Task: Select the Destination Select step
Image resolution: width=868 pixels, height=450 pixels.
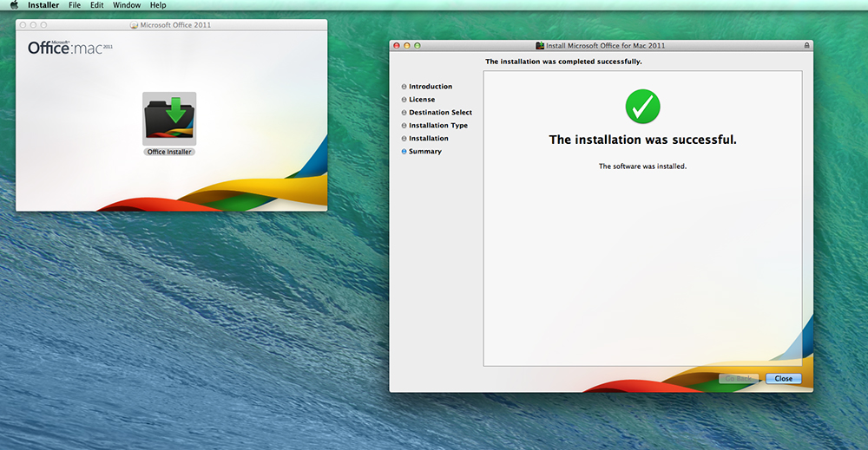Action: pos(441,112)
